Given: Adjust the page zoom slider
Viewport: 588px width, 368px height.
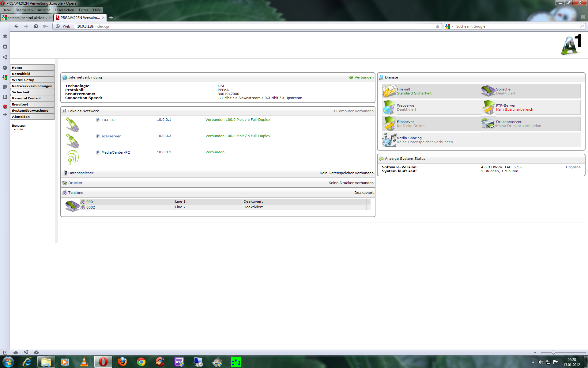Looking at the screenshot, I should coord(553,352).
